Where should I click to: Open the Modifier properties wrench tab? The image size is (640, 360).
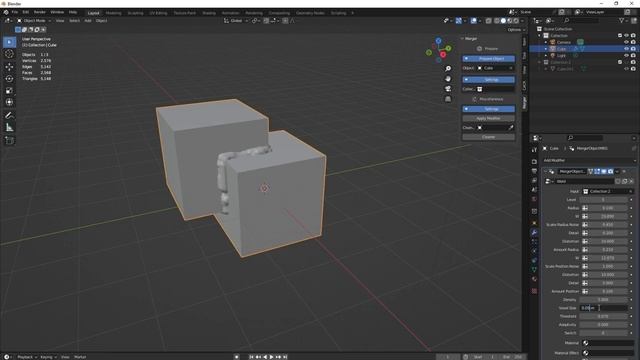(x=534, y=232)
